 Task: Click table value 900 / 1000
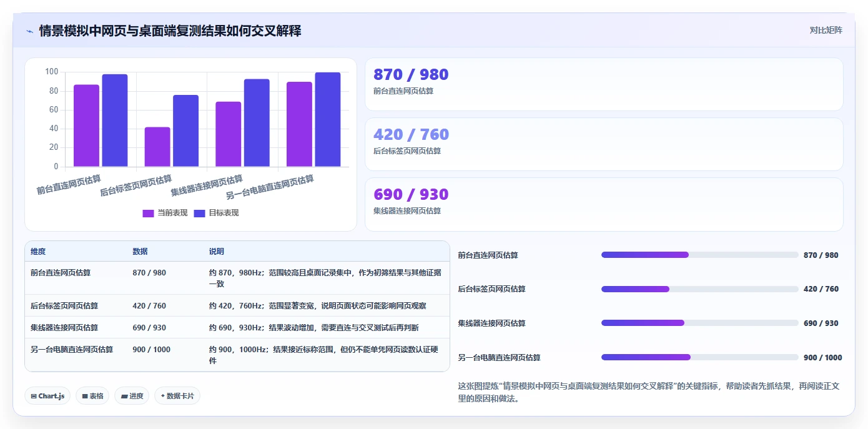coord(152,350)
